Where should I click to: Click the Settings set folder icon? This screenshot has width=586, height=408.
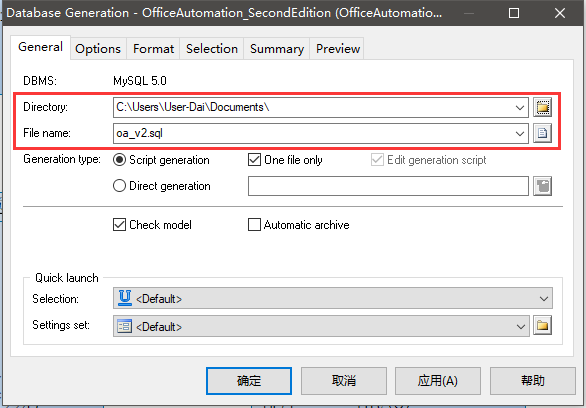point(542,326)
